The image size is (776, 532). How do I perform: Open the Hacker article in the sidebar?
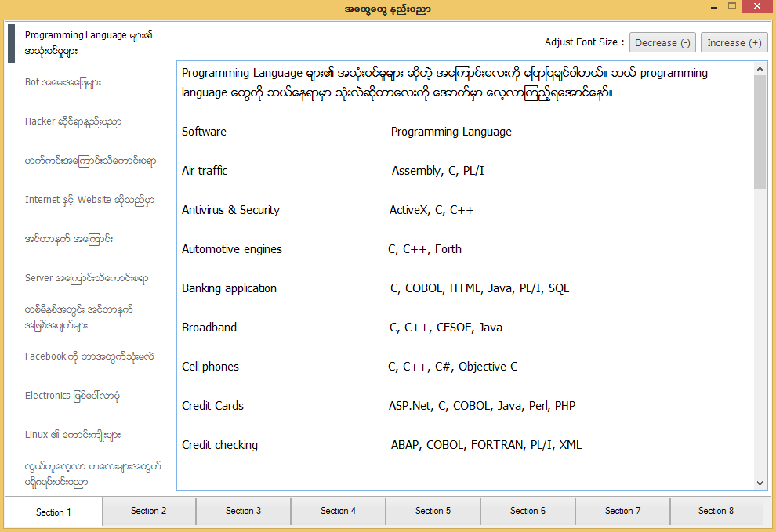tap(73, 121)
